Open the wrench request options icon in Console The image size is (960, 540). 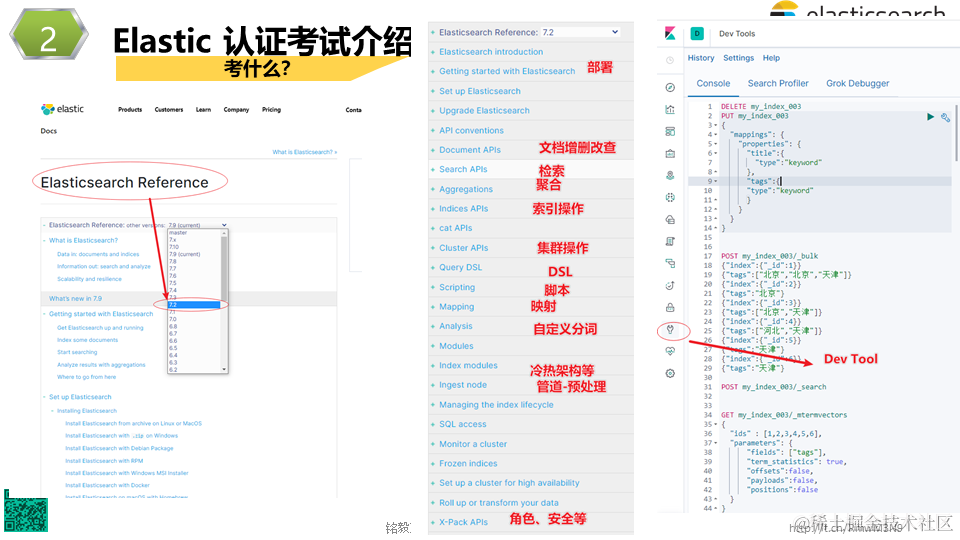pyautogui.click(x=945, y=117)
